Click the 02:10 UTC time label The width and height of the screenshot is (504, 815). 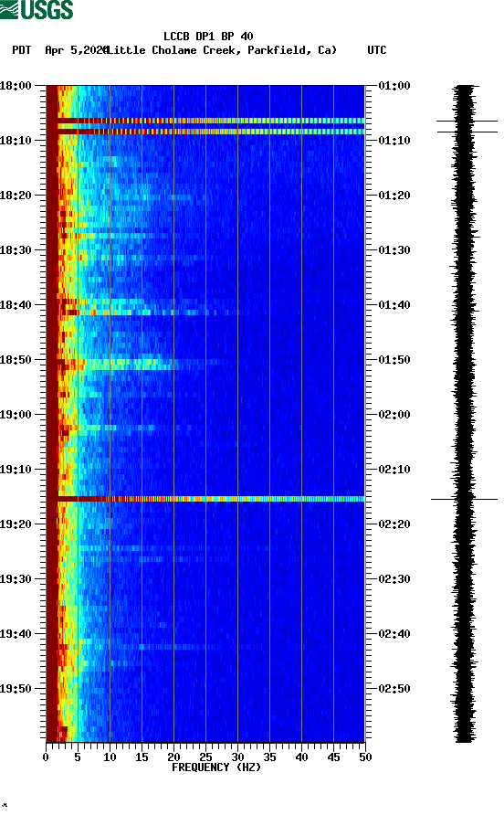(x=394, y=470)
